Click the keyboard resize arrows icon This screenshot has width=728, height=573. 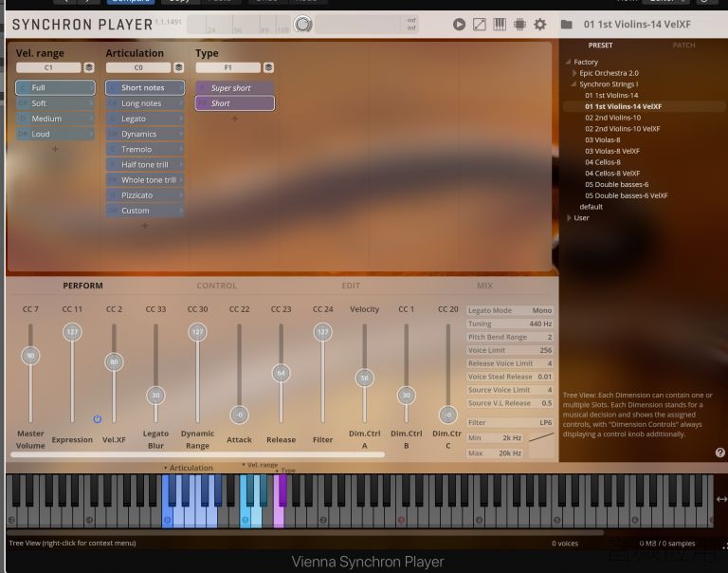(x=721, y=499)
